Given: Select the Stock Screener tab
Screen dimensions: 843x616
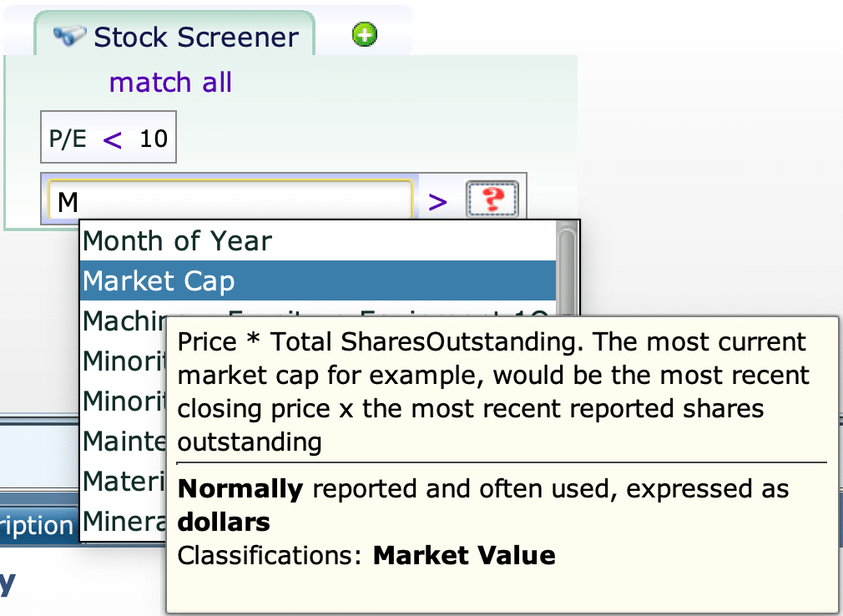Looking at the screenshot, I should coord(174,34).
